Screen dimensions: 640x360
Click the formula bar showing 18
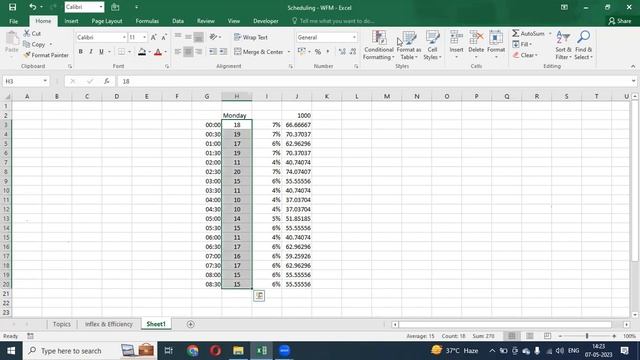pos(376,81)
